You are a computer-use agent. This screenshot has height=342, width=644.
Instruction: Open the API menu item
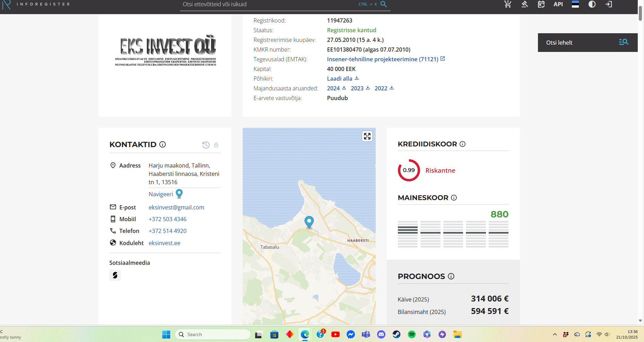[x=558, y=4]
